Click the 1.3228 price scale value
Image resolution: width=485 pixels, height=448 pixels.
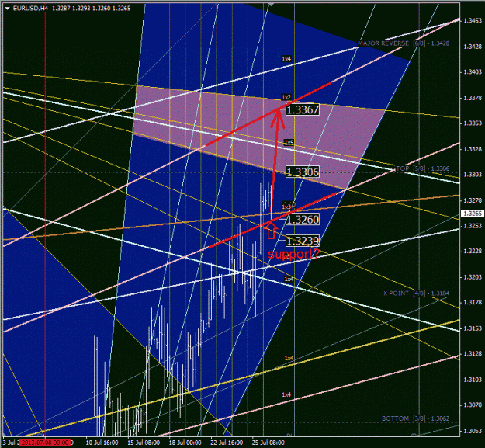473,251
